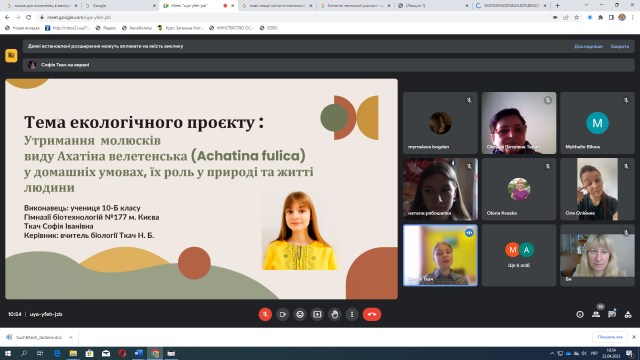
Task: Open Windows taskbar search
Action: click(24, 353)
